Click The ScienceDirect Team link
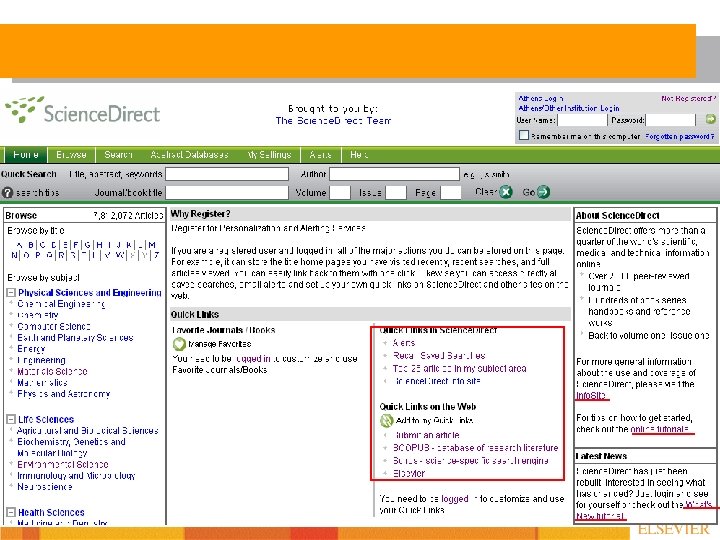The image size is (720, 540). point(333,121)
